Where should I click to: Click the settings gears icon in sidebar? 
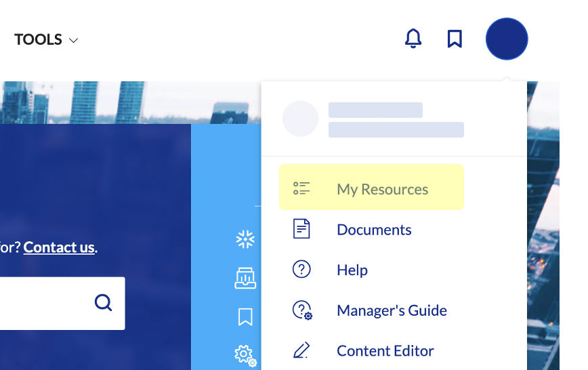pyautogui.click(x=246, y=356)
